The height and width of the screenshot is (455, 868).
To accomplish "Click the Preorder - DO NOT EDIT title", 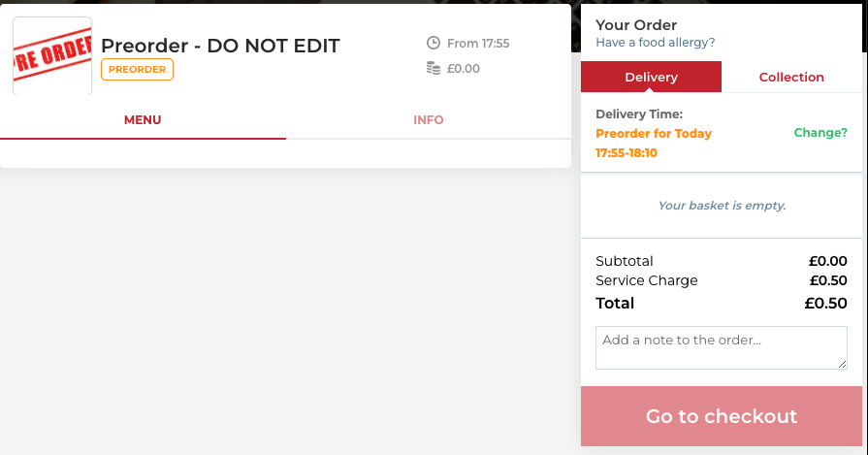I will 220,46.
